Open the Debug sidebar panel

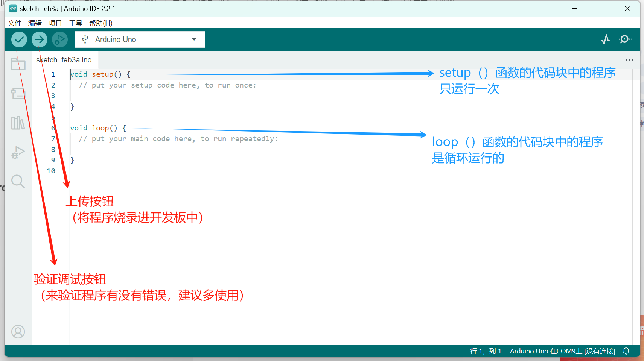[18, 152]
